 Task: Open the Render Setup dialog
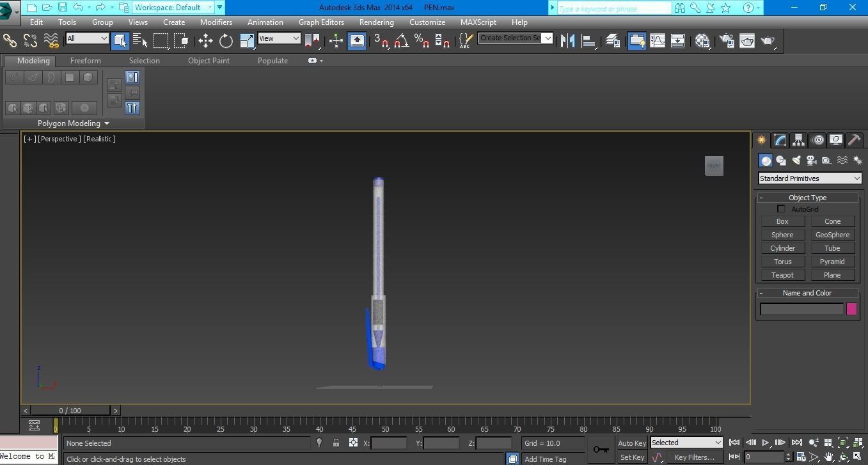coord(726,41)
